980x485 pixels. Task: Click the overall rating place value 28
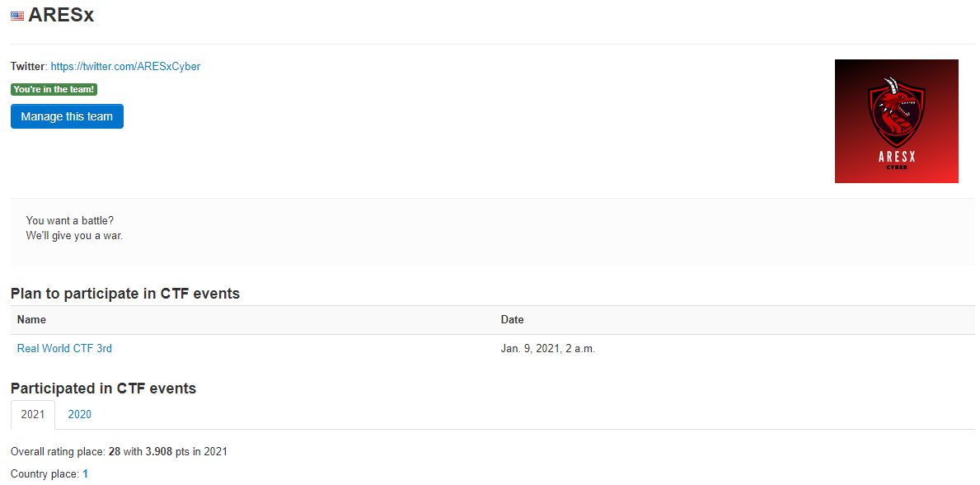click(115, 451)
